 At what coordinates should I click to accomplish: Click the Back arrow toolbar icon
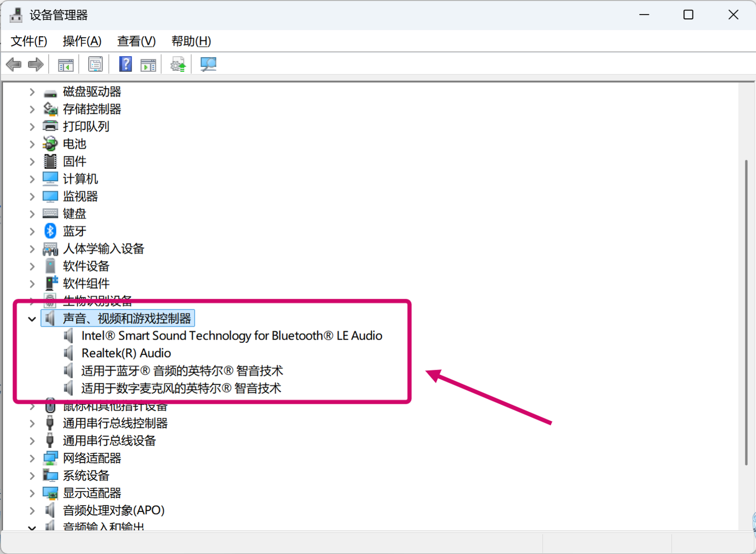[x=14, y=65]
